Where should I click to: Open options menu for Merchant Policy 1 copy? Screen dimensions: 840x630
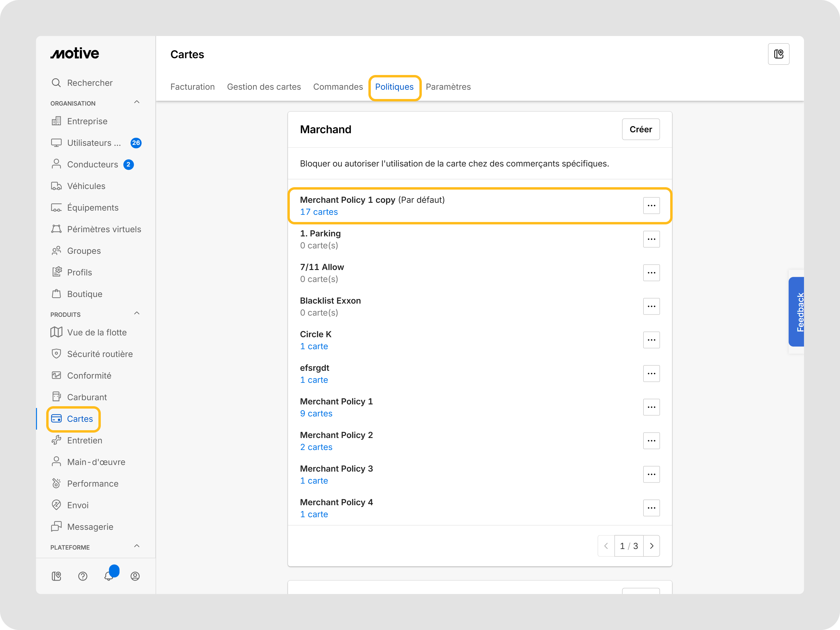click(651, 205)
